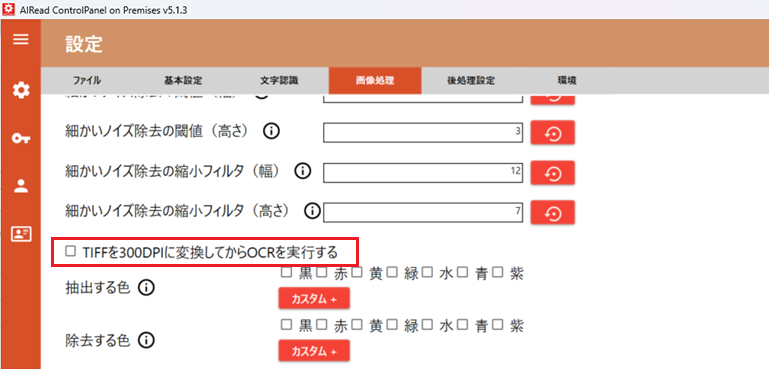Image resolution: width=769 pixels, height=369 pixels.
Task: Click the 設定 page heading
Action: click(84, 44)
